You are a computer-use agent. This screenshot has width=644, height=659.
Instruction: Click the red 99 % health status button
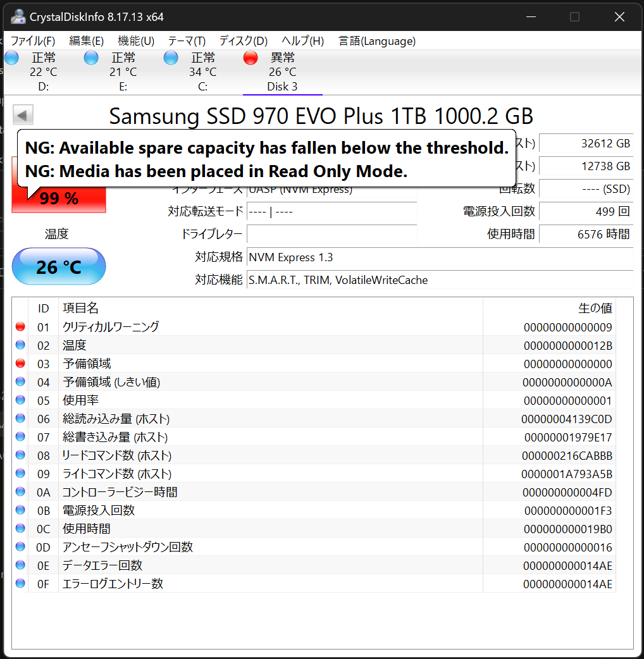[59, 199]
